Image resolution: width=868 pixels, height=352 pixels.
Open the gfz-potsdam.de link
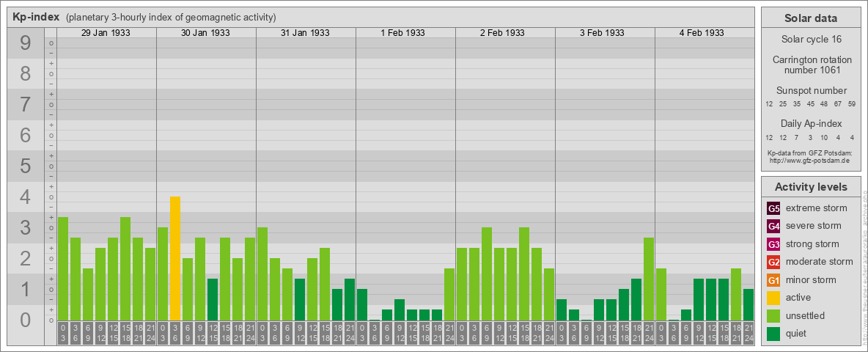pyautogui.click(x=809, y=160)
